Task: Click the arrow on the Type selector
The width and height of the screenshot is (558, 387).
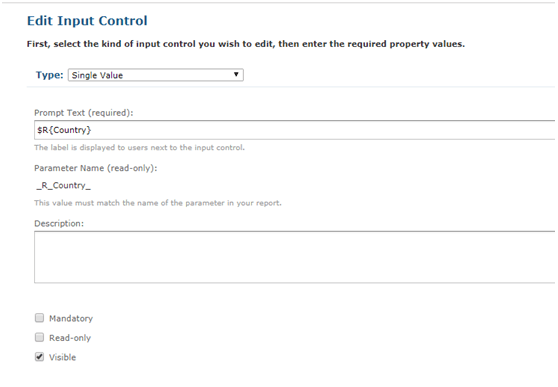Action: click(x=236, y=74)
